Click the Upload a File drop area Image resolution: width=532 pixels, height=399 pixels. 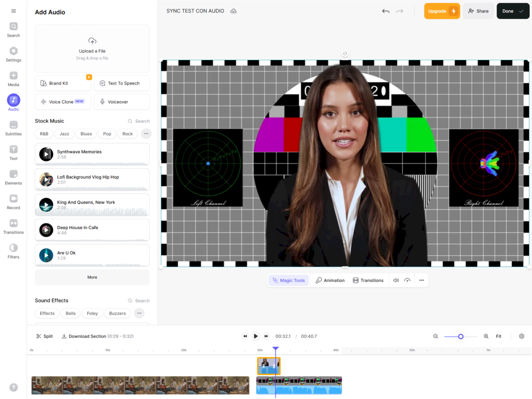click(x=92, y=49)
